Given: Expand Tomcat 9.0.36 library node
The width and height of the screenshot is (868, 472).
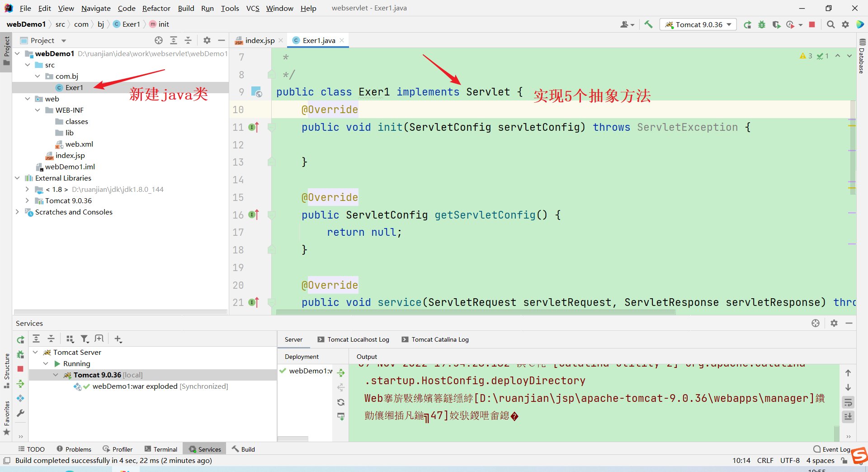Looking at the screenshot, I should click(27, 200).
